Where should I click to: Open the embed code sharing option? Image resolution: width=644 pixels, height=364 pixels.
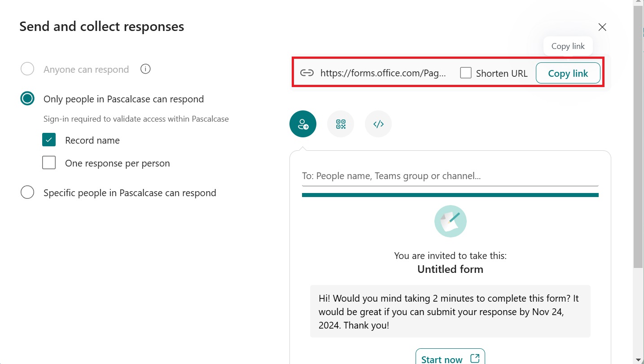(378, 124)
